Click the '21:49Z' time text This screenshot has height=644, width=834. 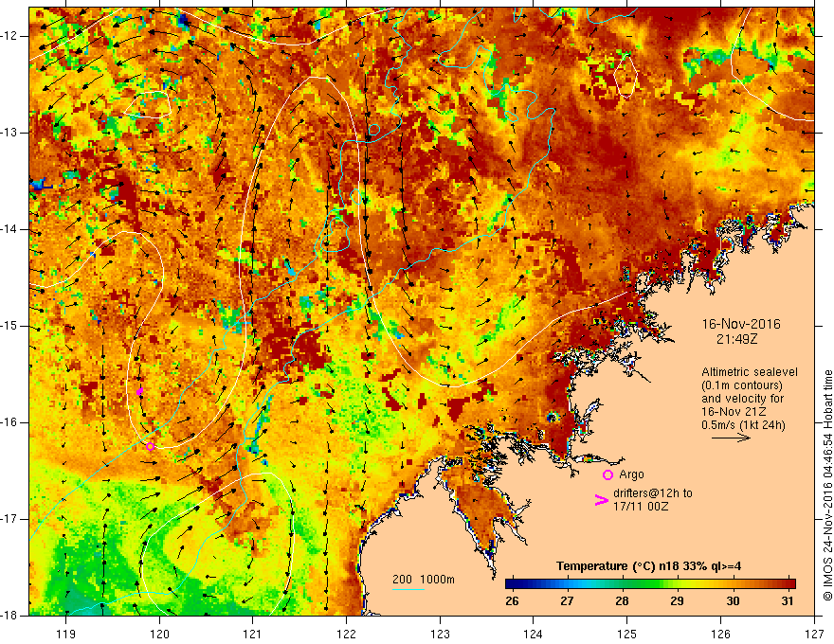736,338
